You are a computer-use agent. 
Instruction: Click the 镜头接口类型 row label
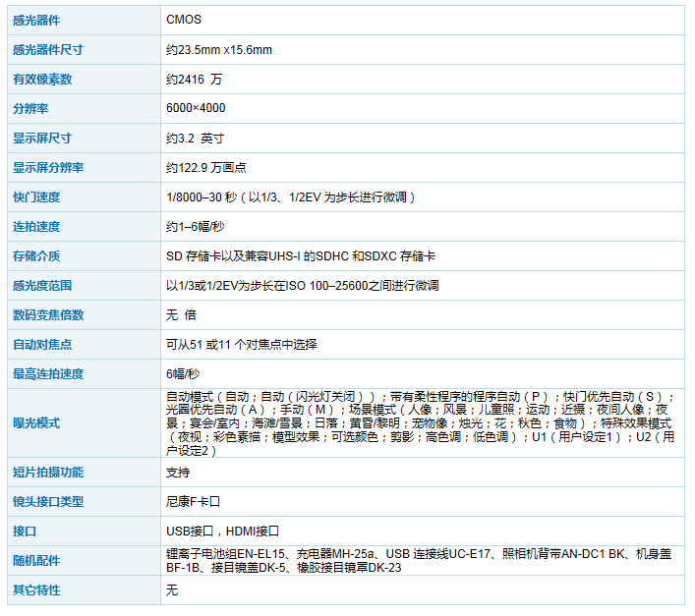tap(48, 501)
